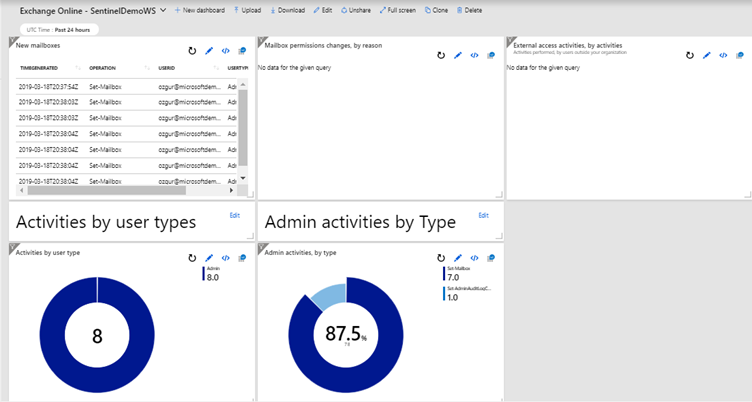This screenshot has height=402, width=752.
Task: Open analytics icon on Admin activities, by type chart
Action: [491, 258]
